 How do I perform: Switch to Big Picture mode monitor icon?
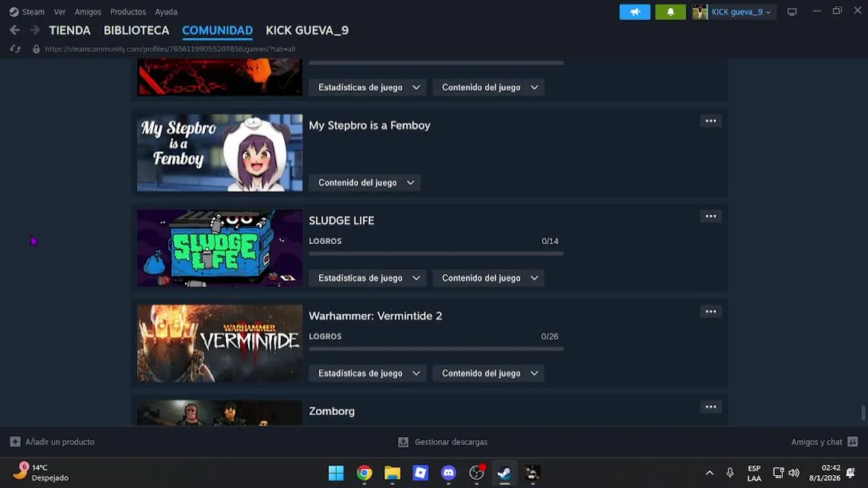point(791,12)
